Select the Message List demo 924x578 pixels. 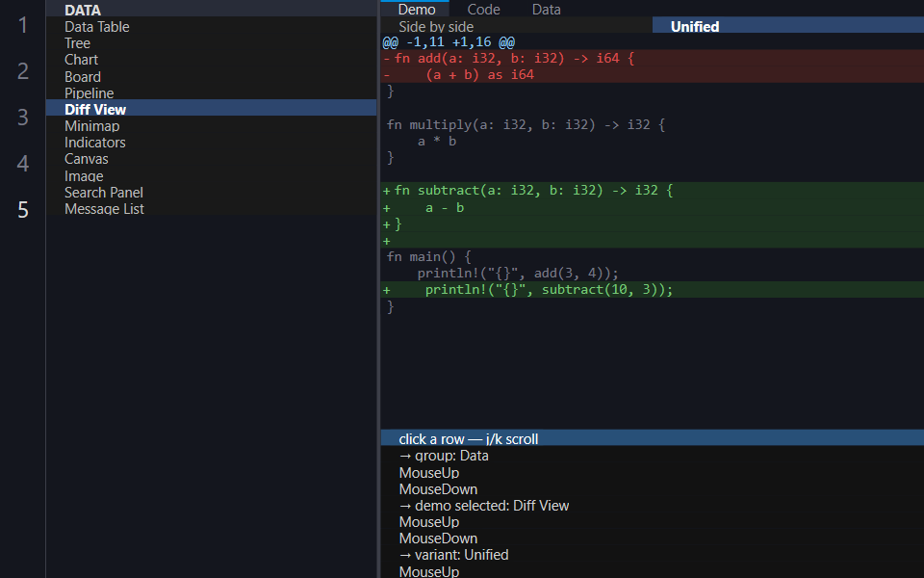211,209
